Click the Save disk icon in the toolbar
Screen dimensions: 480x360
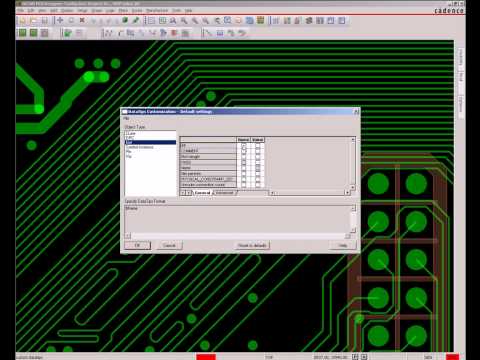[x=44, y=21]
